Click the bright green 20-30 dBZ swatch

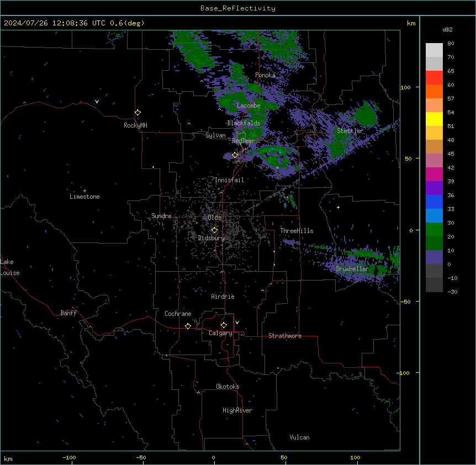click(x=434, y=230)
